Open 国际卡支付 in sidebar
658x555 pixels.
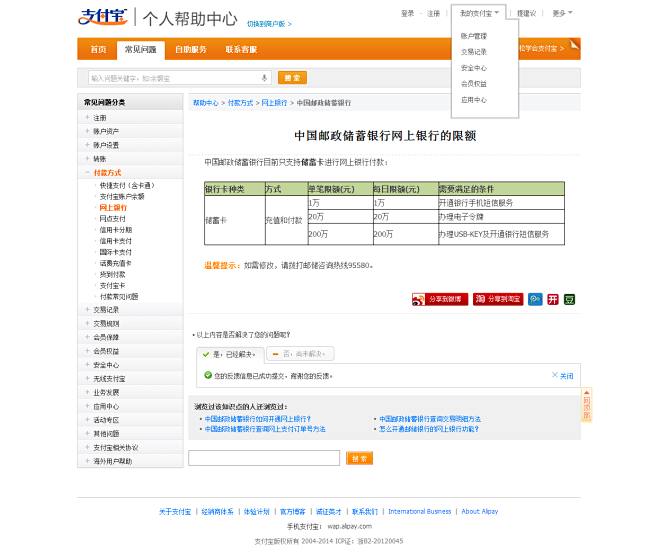116,252
